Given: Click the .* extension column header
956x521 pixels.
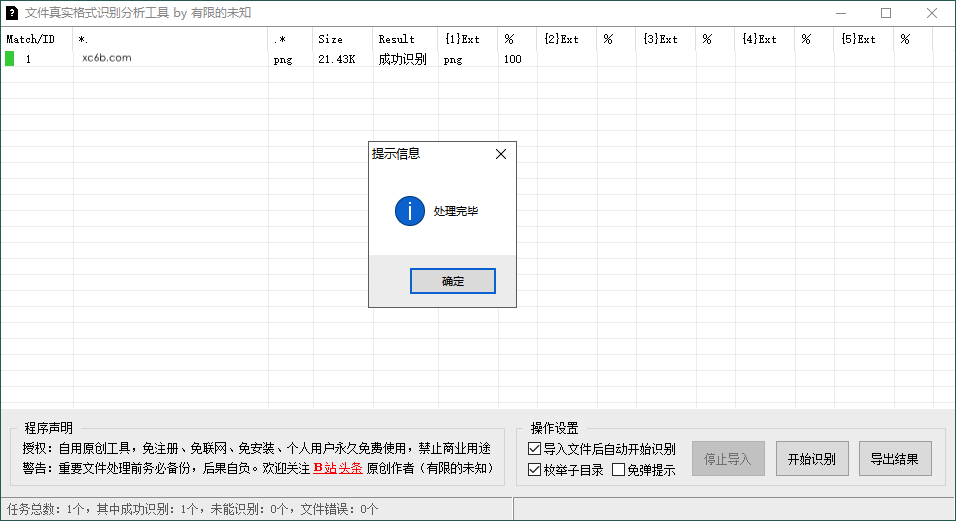Looking at the screenshot, I should click(x=290, y=39).
